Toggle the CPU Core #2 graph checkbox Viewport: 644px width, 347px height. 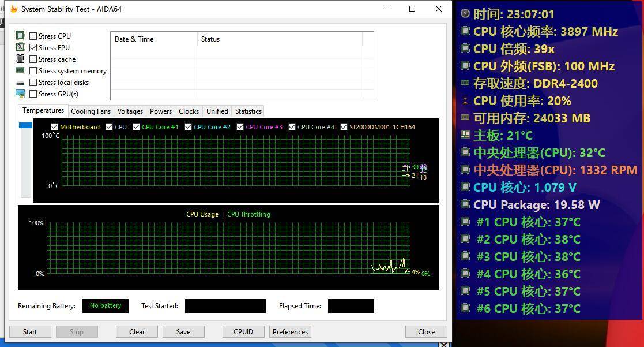pyautogui.click(x=188, y=126)
